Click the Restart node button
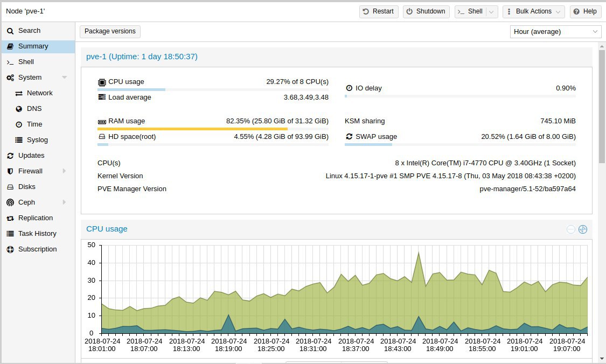The image size is (606, 364). click(x=379, y=12)
